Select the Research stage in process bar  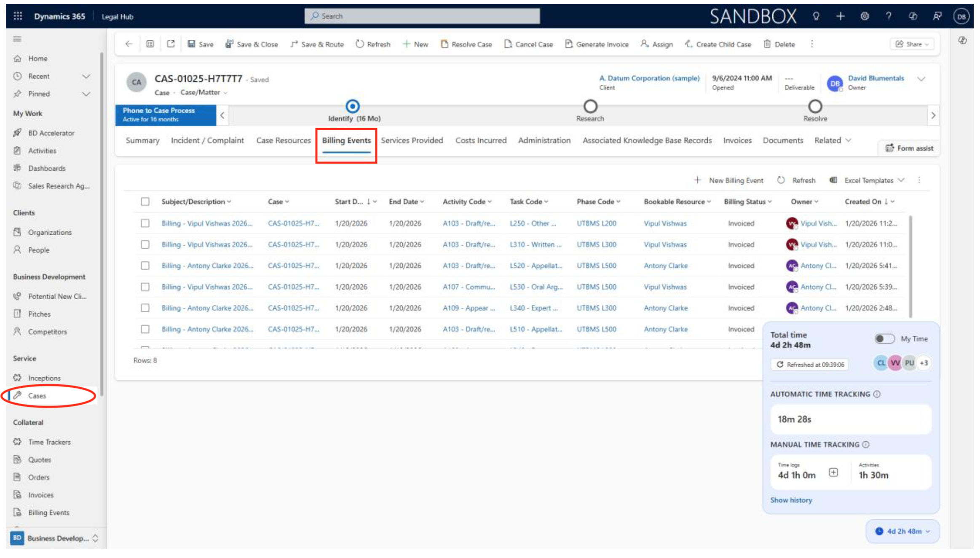[590, 107]
